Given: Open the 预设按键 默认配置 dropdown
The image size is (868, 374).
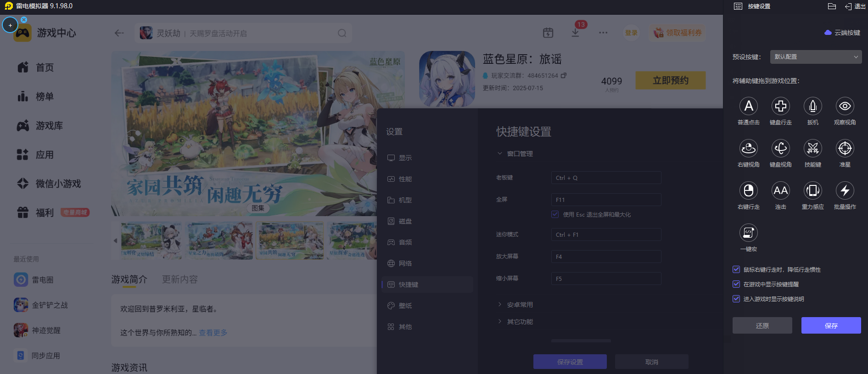Looking at the screenshot, I should pyautogui.click(x=816, y=57).
